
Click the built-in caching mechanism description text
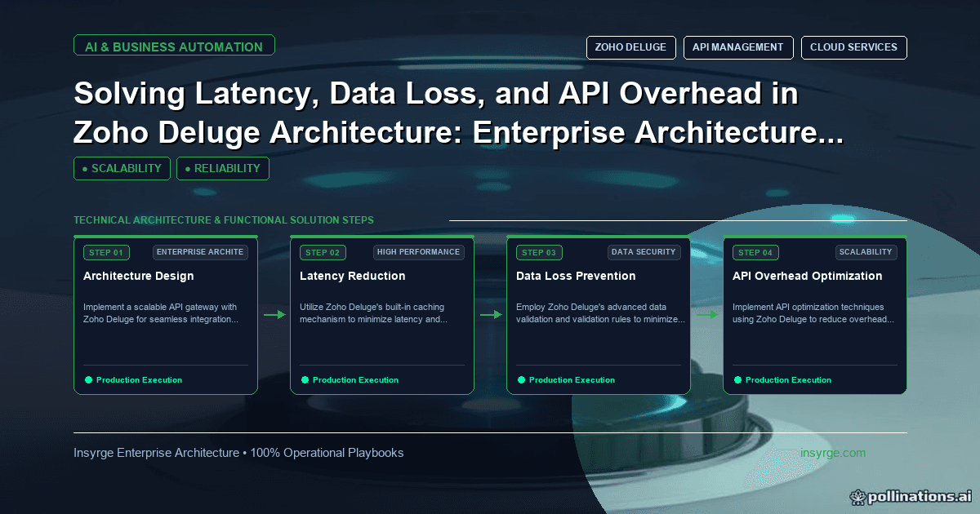click(x=374, y=313)
